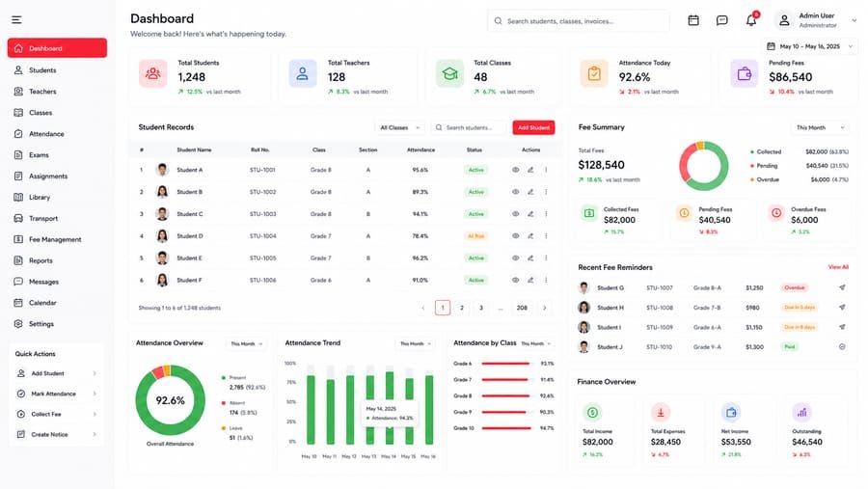This screenshot has width=868, height=489.
Task: Click the red Add Student button
Action: tap(533, 128)
